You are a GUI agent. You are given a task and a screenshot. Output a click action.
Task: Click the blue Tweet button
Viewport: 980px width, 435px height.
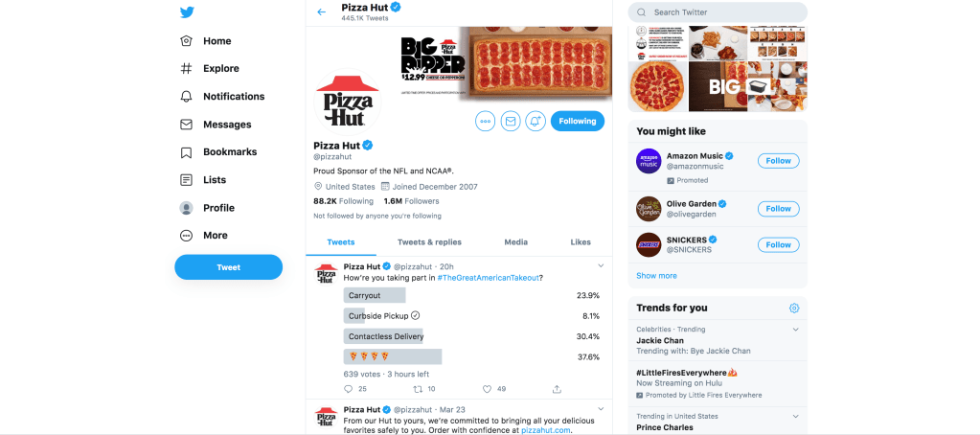coord(228,267)
